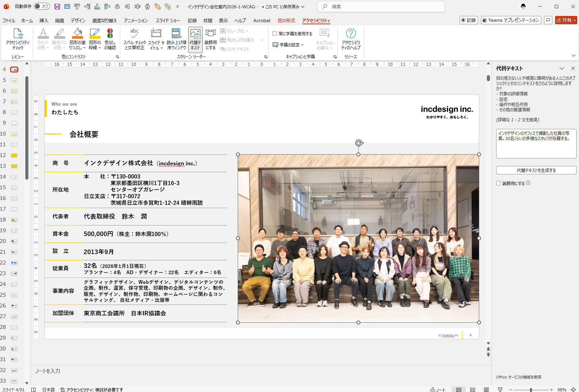This screenshot has height=392, width=579.
Task: Open アクセシビリティのヘルプ
Action: click(x=351, y=39)
